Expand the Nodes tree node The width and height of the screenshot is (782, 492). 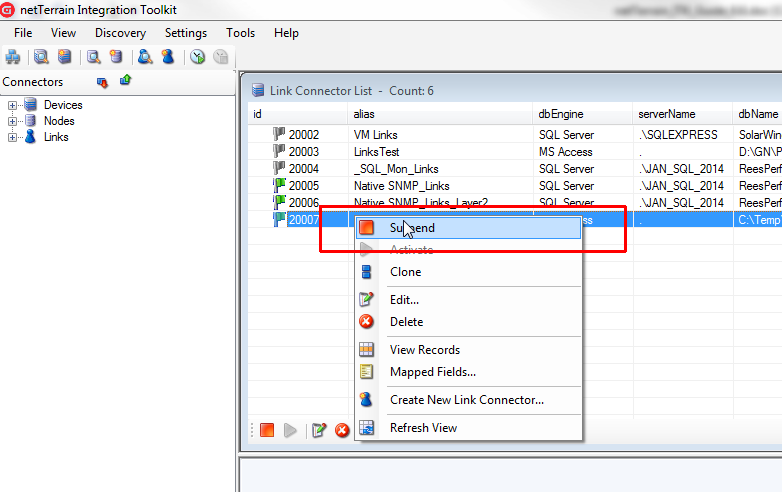(12, 121)
